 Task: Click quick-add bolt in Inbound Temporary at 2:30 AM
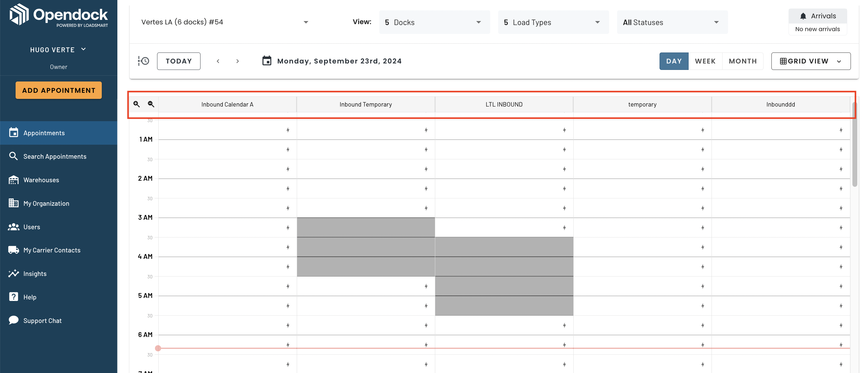point(426,208)
